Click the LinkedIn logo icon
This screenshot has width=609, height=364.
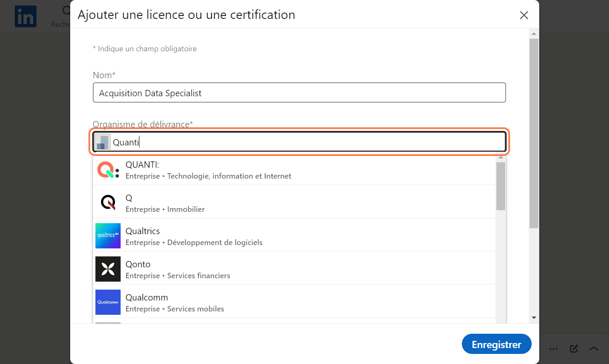click(x=26, y=17)
